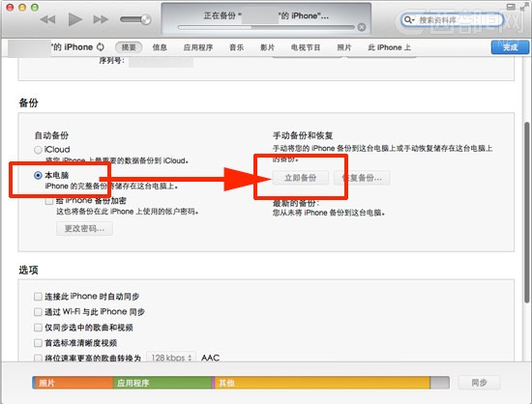Enable 给 iPhone 备份加密 checkbox
This screenshot has width=532, height=404.
click(49, 201)
